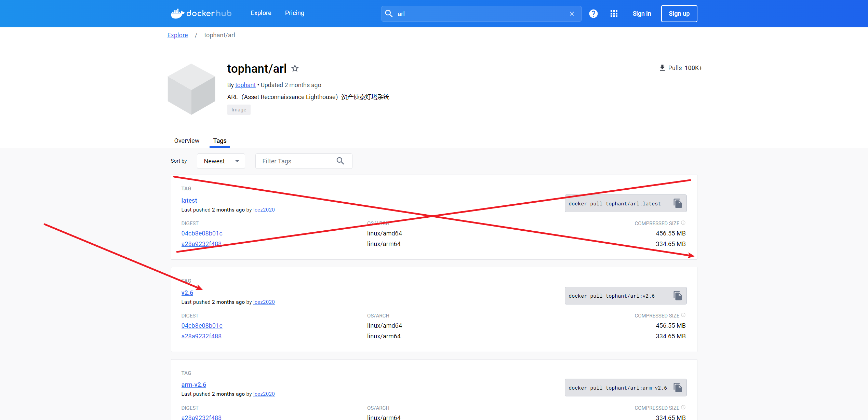Copy the docker pull tophant/arl:latest command
The width and height of the screenshot is (868, 420).
(x=678, y=203)
